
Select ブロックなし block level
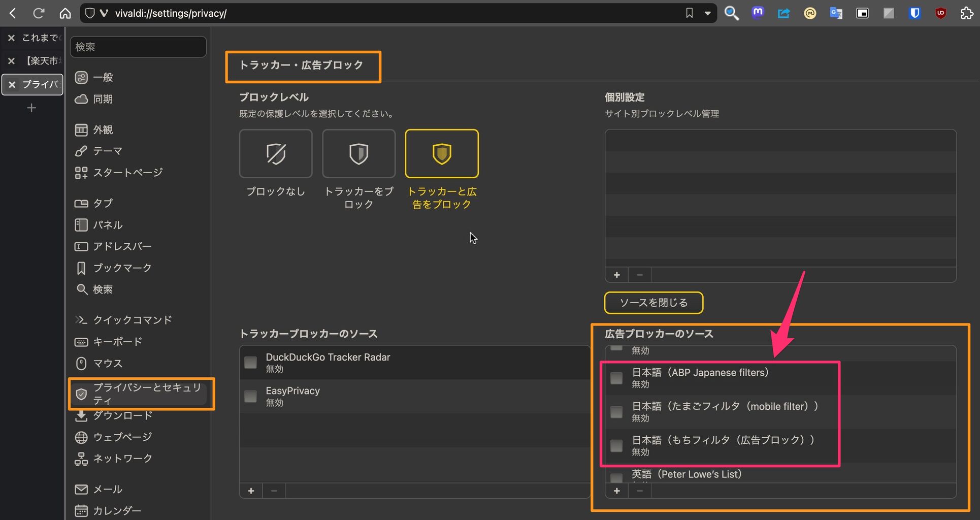point(276,153)
